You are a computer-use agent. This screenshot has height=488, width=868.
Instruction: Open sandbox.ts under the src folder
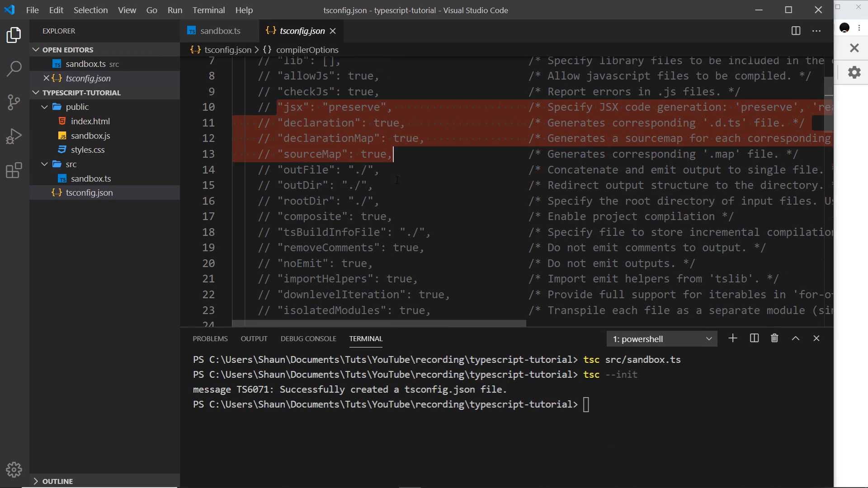click(105, 178)
